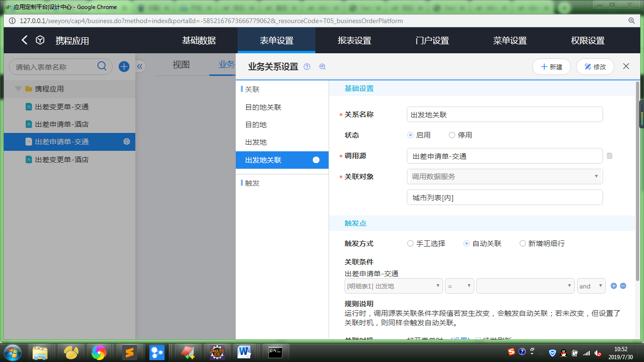
Task: Click the 关系名称 input field
Action: click(504, 115)
